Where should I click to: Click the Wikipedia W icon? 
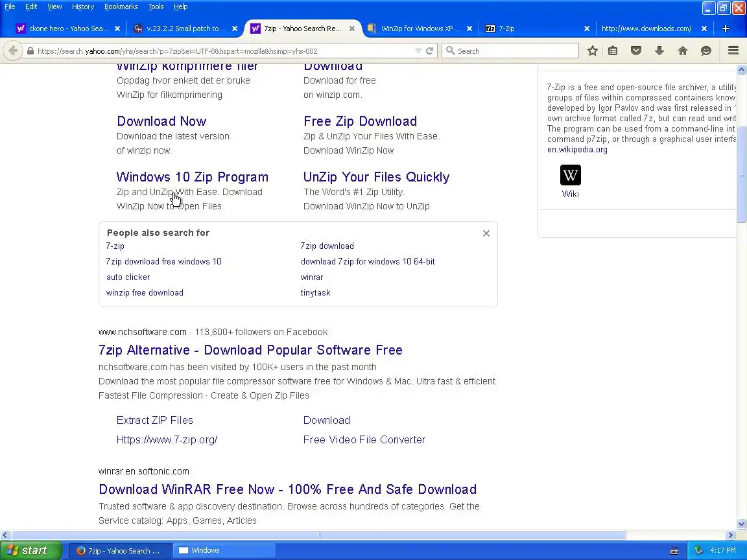pyautogui.click(x=570, y=175)
